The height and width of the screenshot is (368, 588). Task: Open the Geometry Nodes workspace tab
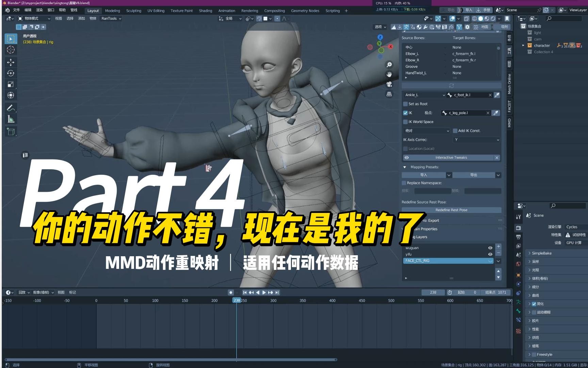pyautogui.click(x=305, y=11)
